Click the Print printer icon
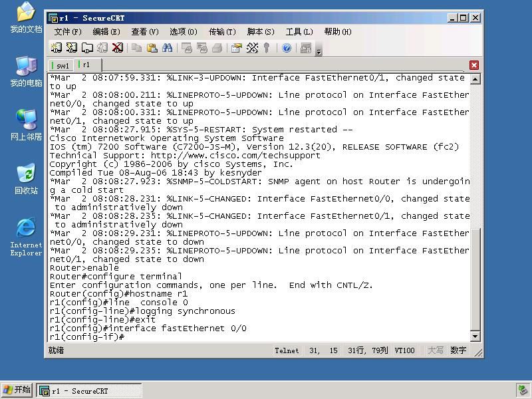This screenshot has width=532, height=399. (217, 48)
